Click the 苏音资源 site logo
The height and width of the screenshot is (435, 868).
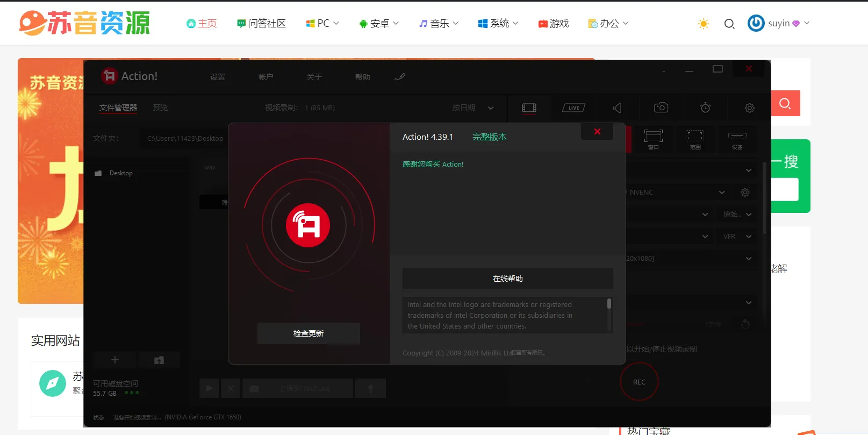pyautogui.click(x=84, y=23)
